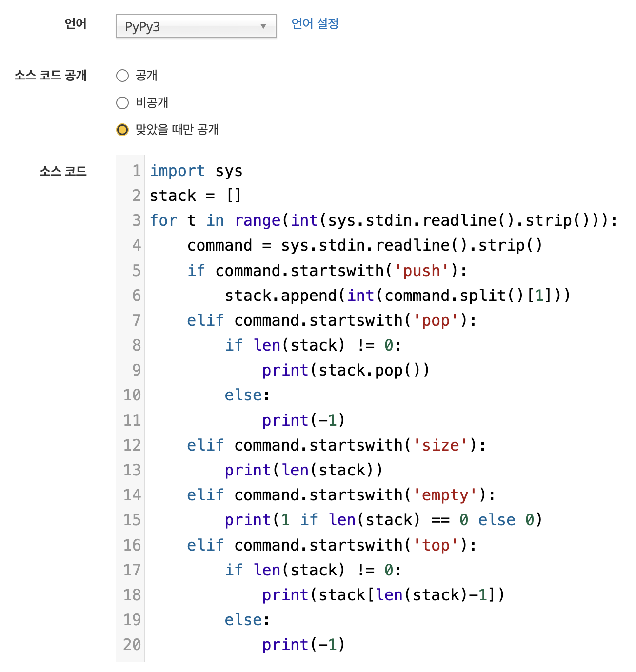Click the 'push' string in the code
Screen dimensions: 636x672
click(421, 271)
